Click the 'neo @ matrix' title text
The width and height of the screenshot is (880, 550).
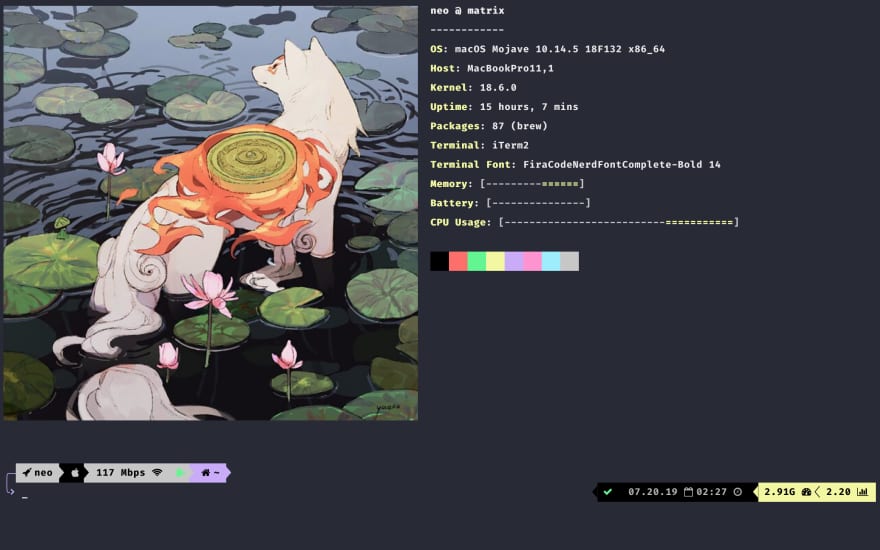click(467, 11)
